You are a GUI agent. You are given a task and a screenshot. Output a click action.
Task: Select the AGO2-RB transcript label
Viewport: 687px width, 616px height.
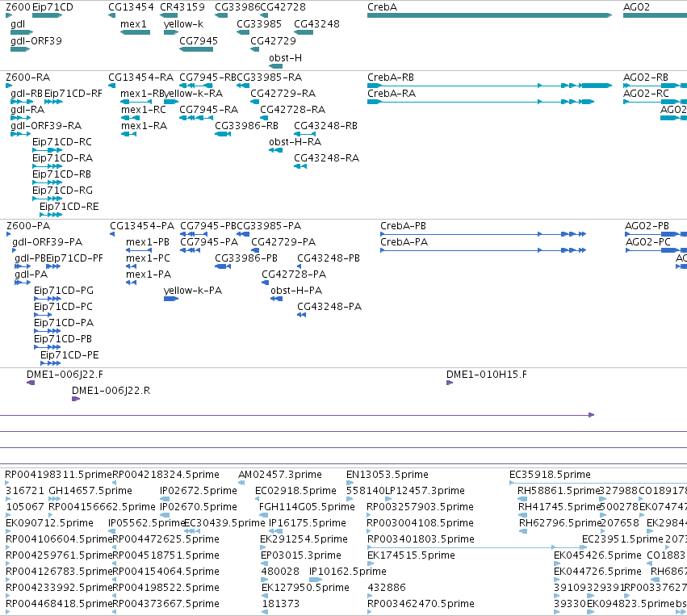(x=645, y=78)
